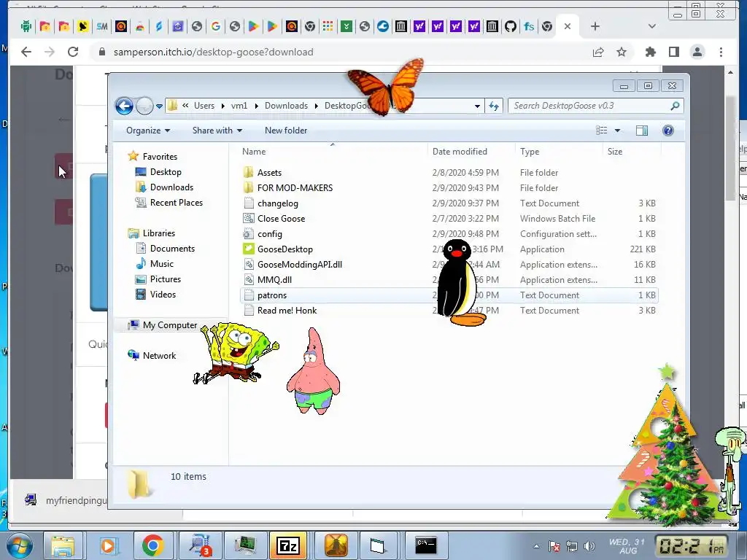Select the Assets folder icon
747x560 pixels.
pos(248,172)
